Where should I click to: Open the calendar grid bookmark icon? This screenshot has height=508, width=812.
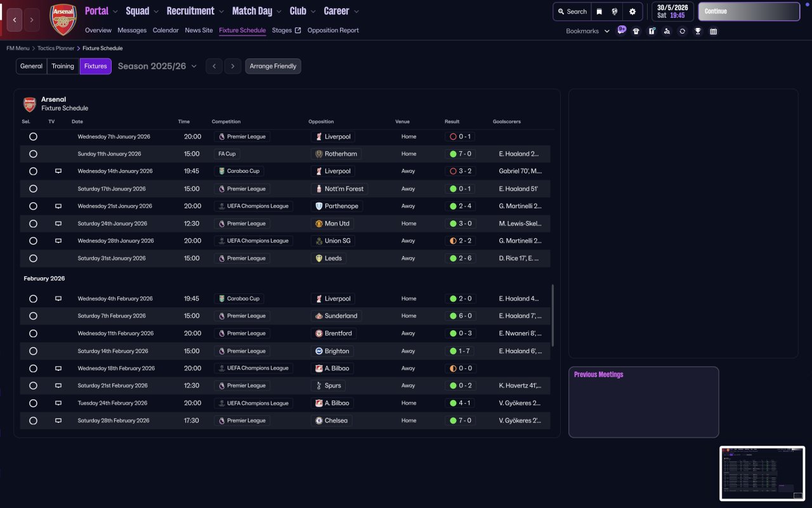[713, 31]
